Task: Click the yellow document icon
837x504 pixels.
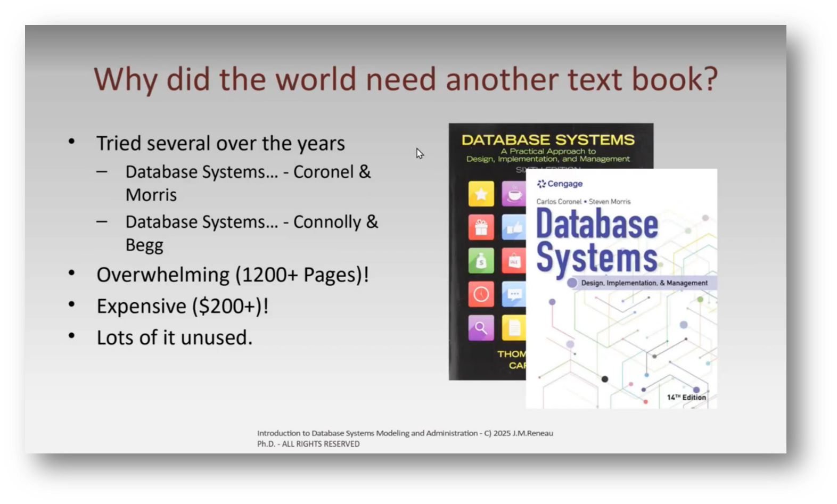Action: (x=513, y=328)
